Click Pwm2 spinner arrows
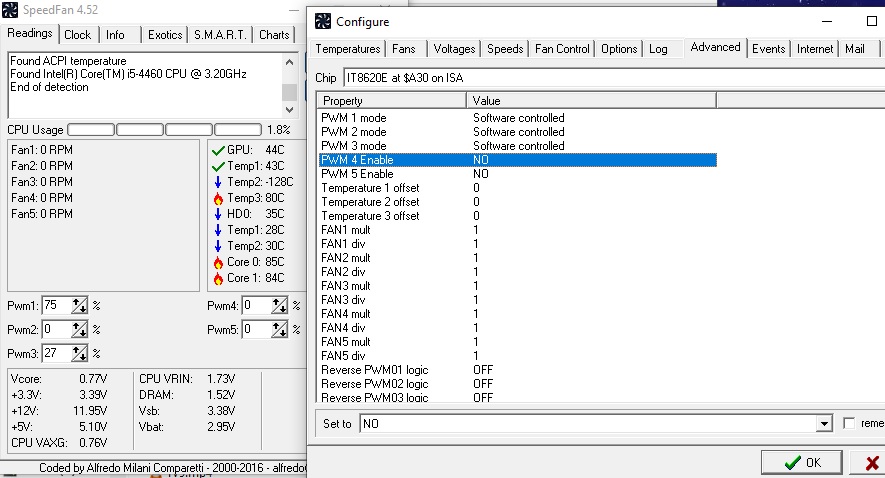885x478 pixels. click(x=80, y=329)
